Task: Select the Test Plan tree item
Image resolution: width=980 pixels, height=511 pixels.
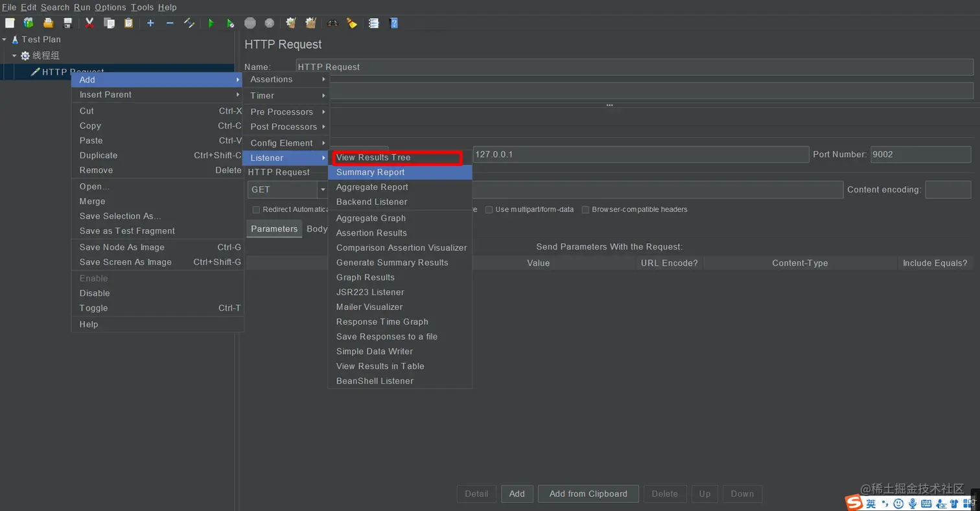Action: [41, 40]
